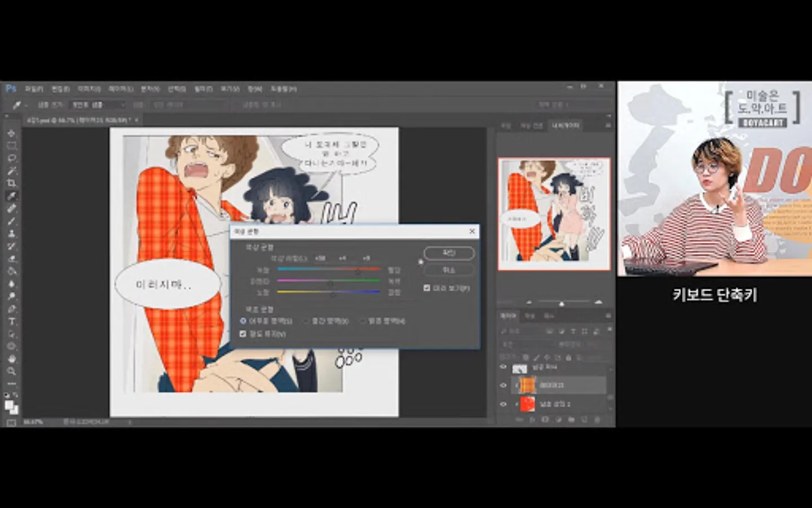Click the link layers icon
Screen dimensions: 812x508
[x=519, y=419]
